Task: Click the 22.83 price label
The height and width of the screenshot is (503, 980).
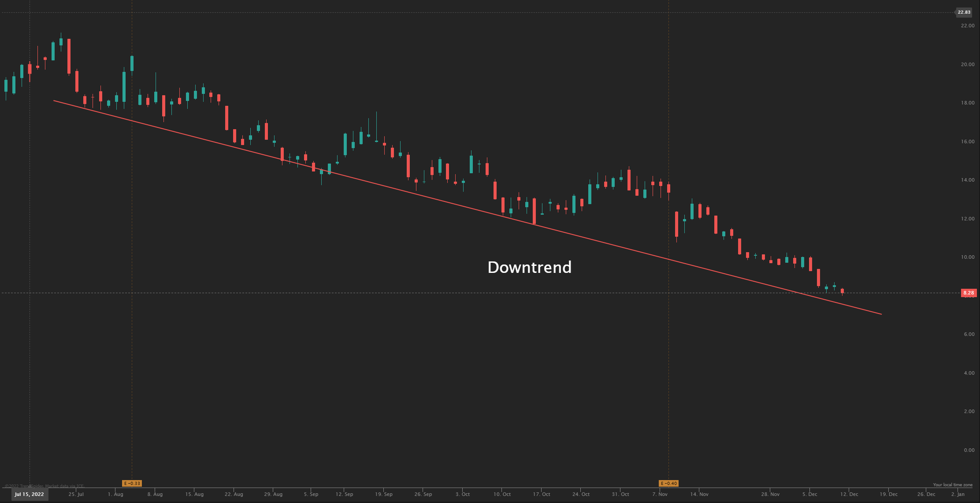Action: [x=964, y=12]
